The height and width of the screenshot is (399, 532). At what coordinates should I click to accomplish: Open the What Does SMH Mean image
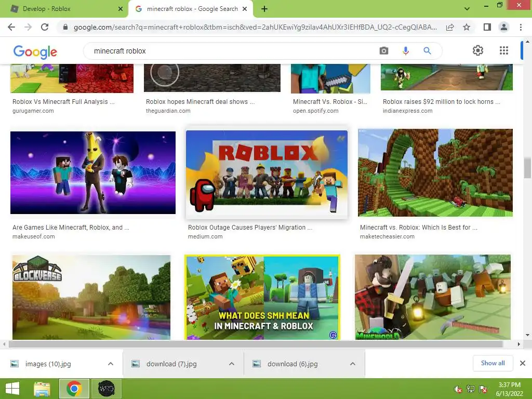[x=262, y=297]
